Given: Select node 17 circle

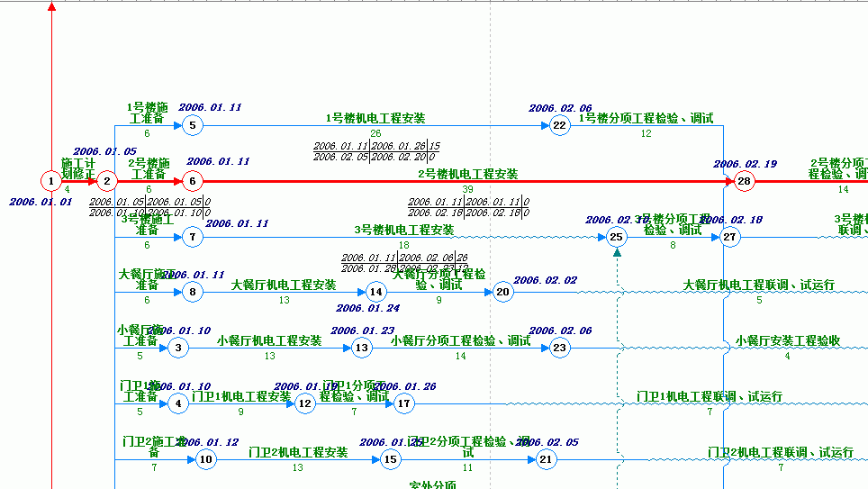Looking at the screenshot, I should coord(404,403).
